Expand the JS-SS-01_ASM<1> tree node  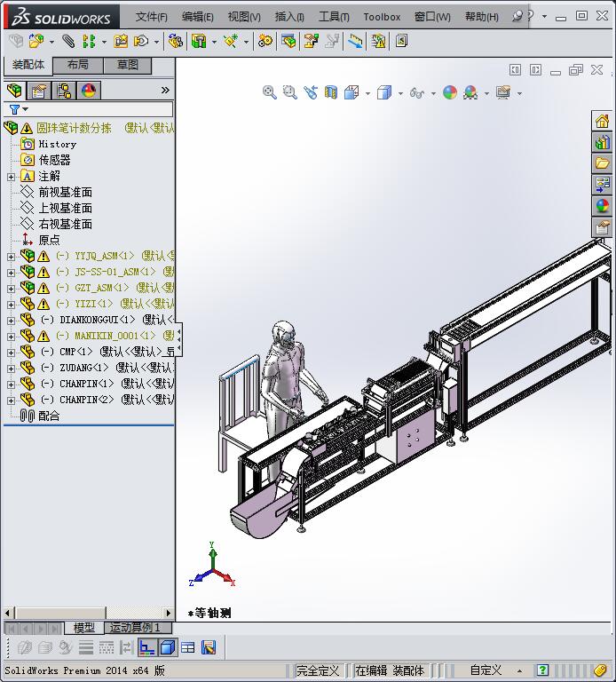coord(11,273)
